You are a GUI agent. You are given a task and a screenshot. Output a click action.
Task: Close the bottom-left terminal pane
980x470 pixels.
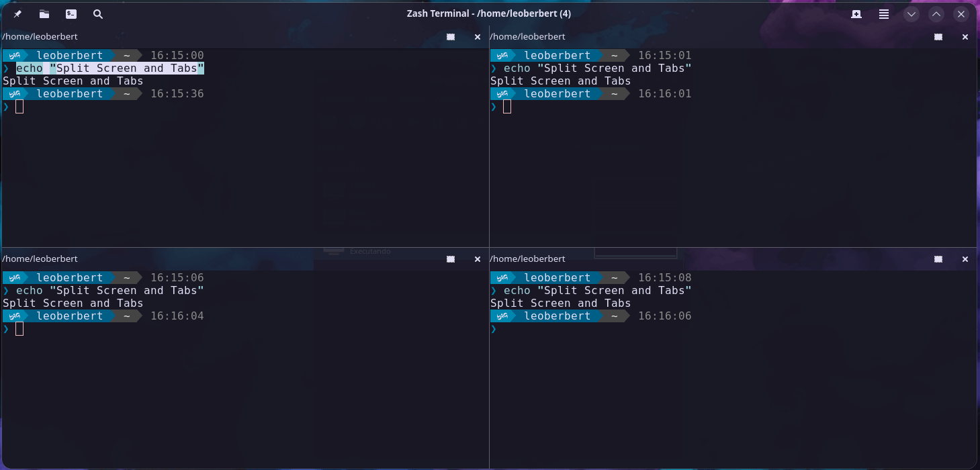[478, 258]
